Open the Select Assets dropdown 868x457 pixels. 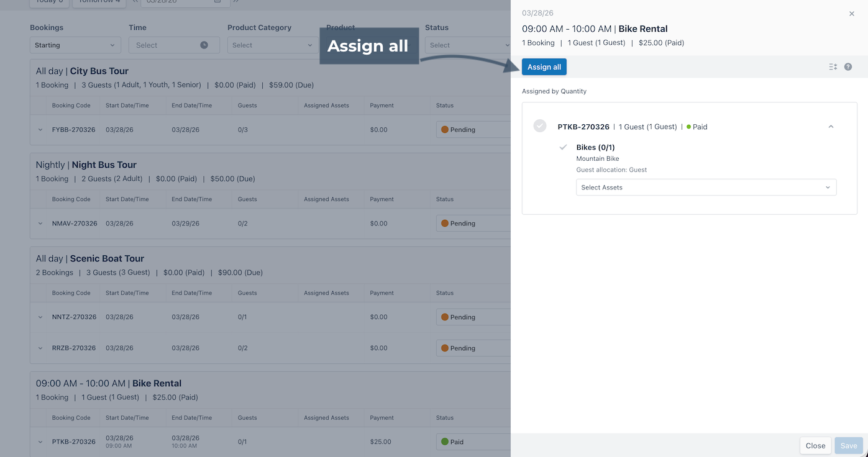706,188
